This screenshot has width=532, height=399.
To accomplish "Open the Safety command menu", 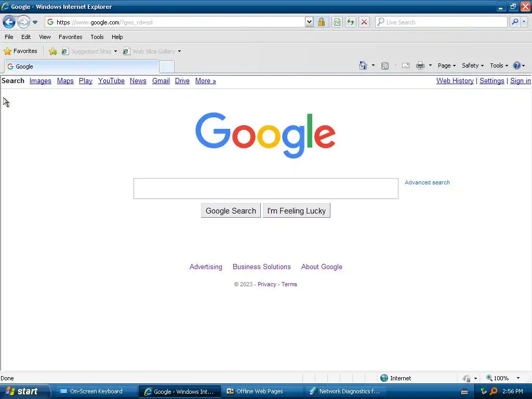I will click(473, 65).
